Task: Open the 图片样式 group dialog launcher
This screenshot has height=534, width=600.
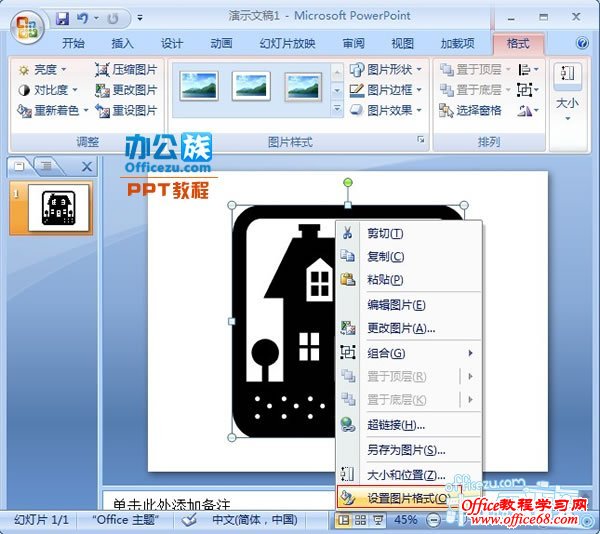Action: [421, 140]
